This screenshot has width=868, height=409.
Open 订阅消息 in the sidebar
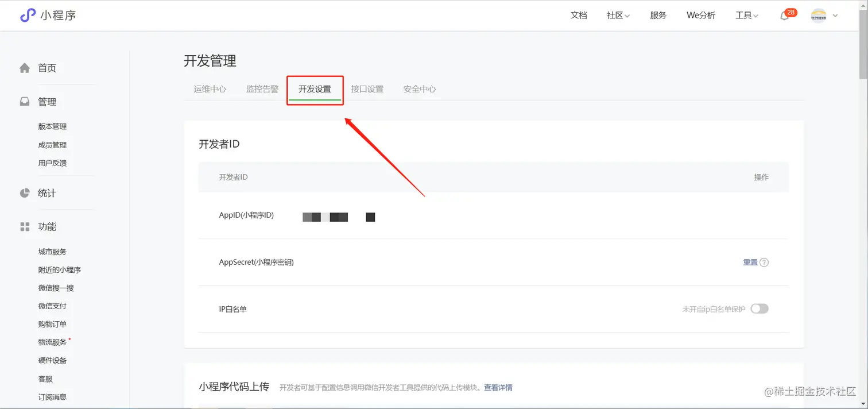52,397
